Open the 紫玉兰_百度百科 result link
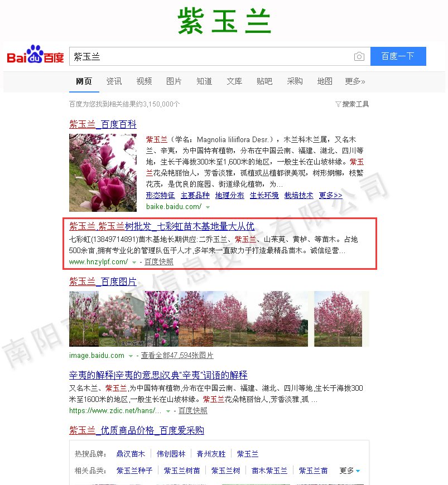Viewport: 448px width, 485px height. [103, 124]
